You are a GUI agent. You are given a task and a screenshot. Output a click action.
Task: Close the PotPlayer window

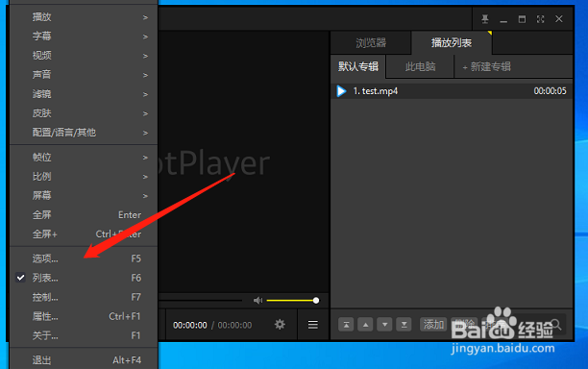tap(559, 19)
